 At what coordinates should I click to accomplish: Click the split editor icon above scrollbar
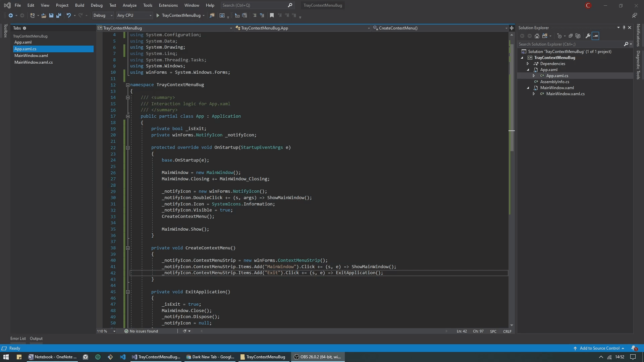tap(512, 28)
